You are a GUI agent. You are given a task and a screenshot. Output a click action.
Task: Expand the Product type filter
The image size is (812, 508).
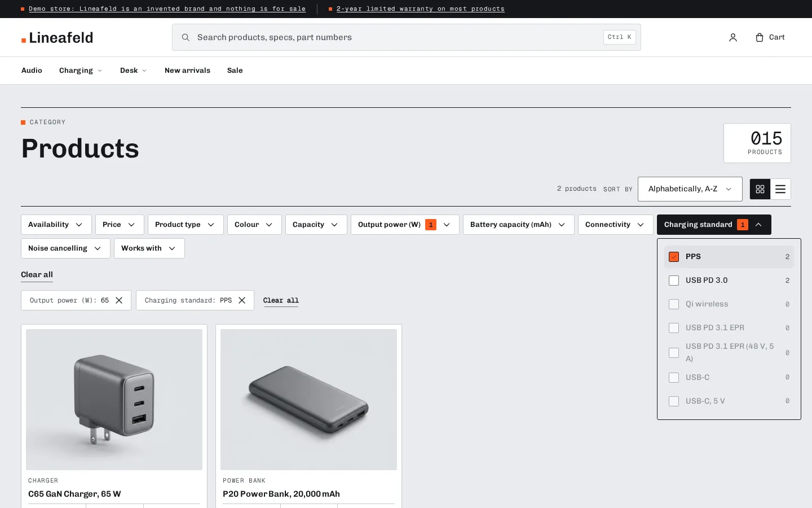coord(186,225)
